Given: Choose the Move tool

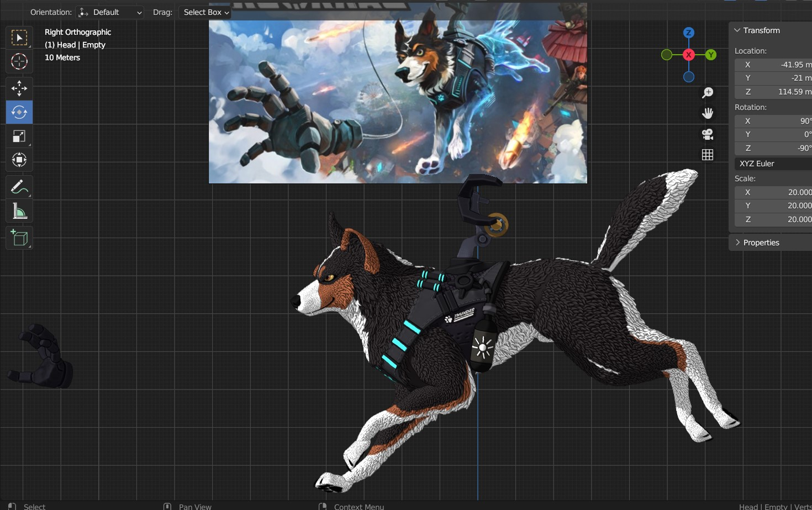Looking at the screenshot, I should coord(19,88).
